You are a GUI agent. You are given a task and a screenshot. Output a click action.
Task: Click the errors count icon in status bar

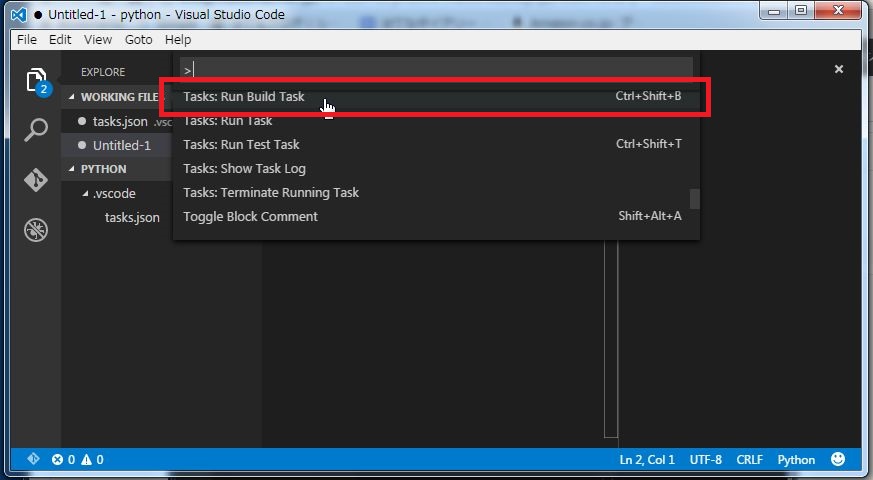click(57, 460)
